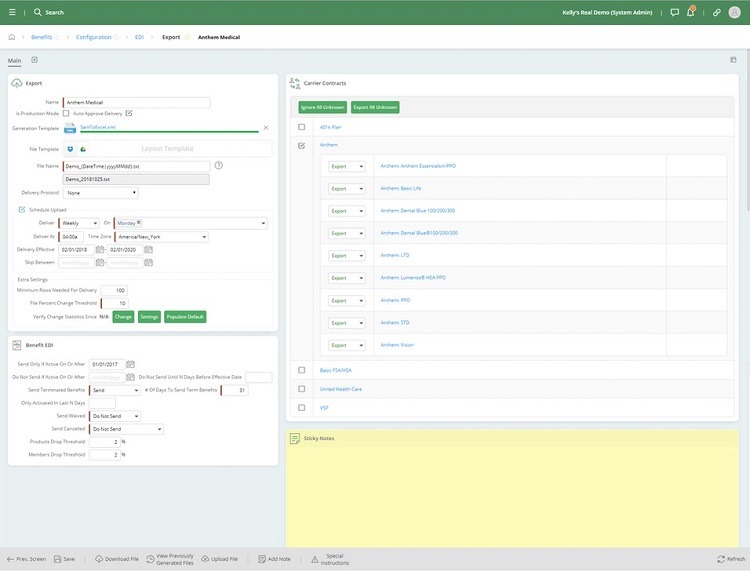
Task: Check the Basic FSA/HSA carrier checkbox
Action: (x=301, y=370)
